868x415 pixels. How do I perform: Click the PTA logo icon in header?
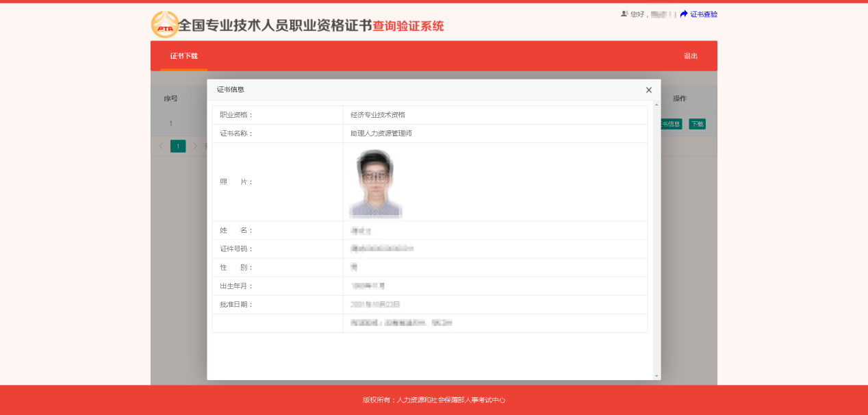click(164, 25)
